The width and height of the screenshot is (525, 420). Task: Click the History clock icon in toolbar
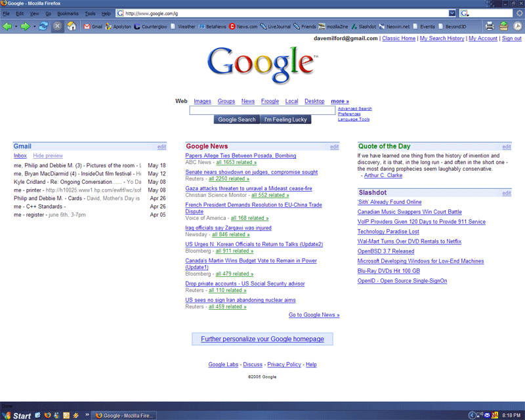pyautogui.click(x=517, y=26)
